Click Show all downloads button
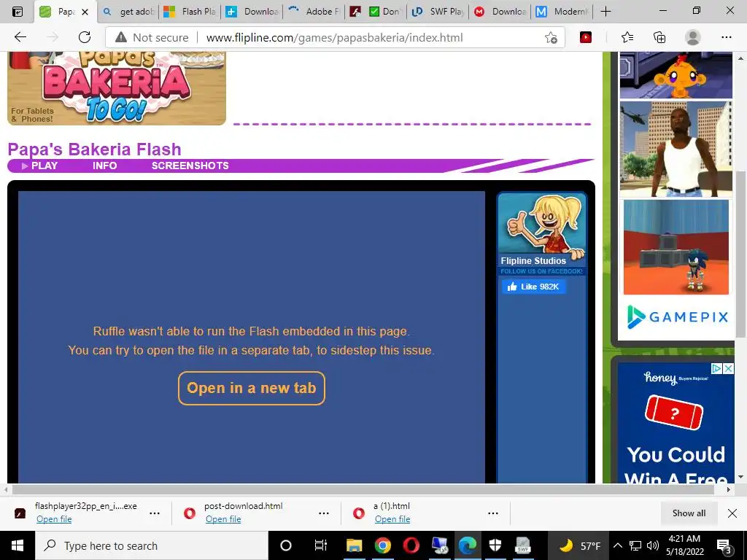The height and width of the screenshot is (560, 747). tap(689, 513)
